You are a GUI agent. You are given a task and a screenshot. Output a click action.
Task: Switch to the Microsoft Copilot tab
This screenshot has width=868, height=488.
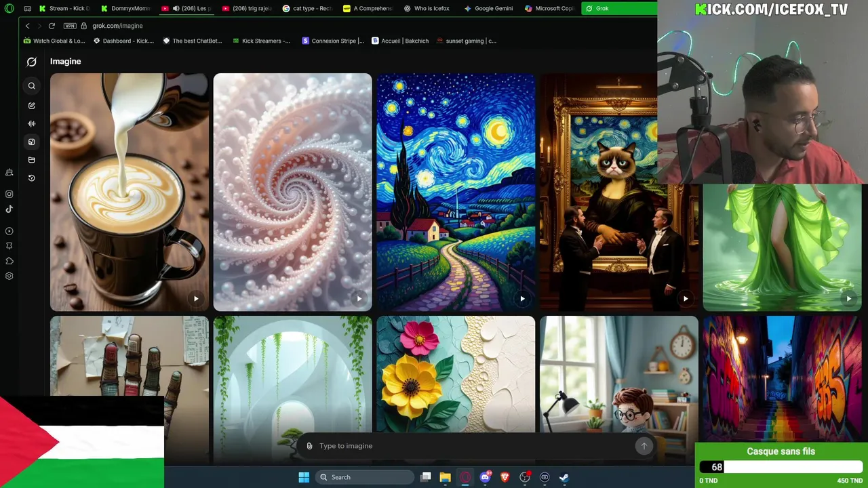coord(550,8)
